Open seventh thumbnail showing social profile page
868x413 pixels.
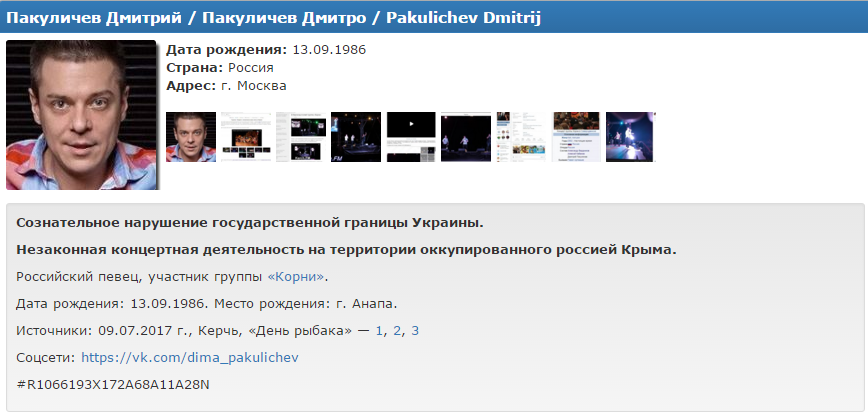(x=521, y=137)
